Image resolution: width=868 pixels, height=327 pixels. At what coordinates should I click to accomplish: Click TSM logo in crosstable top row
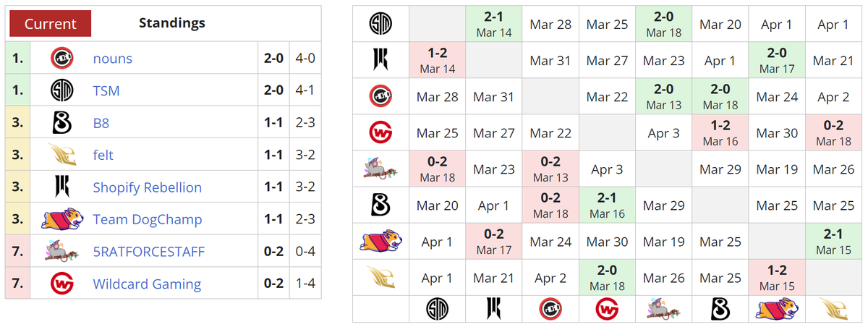(x=380, y=24)
